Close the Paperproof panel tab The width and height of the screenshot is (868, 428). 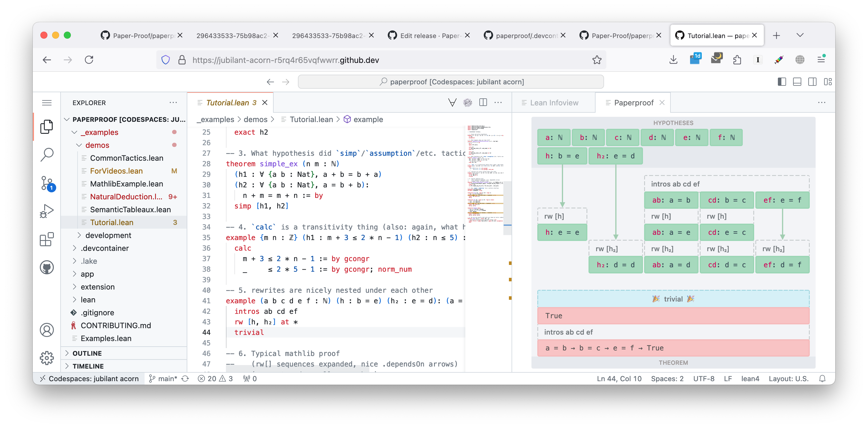coord(662,102)
